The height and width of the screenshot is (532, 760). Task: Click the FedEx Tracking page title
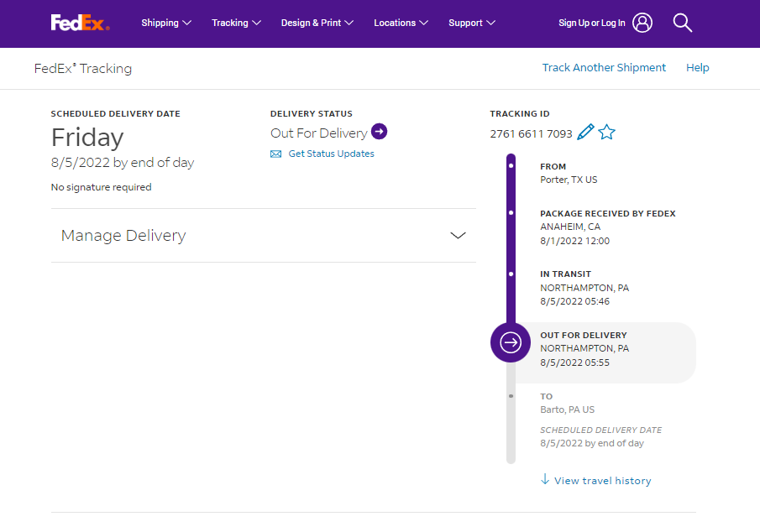click(83, 68)
